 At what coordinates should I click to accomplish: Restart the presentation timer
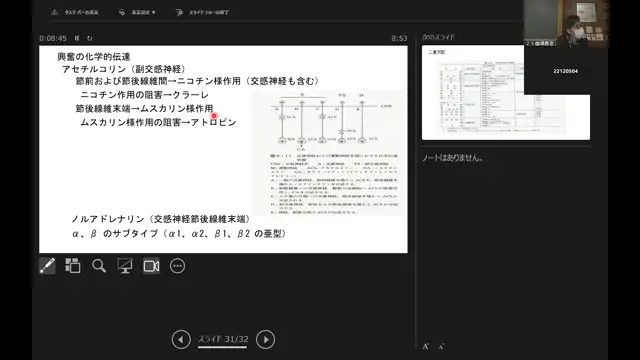coord(90,38)
